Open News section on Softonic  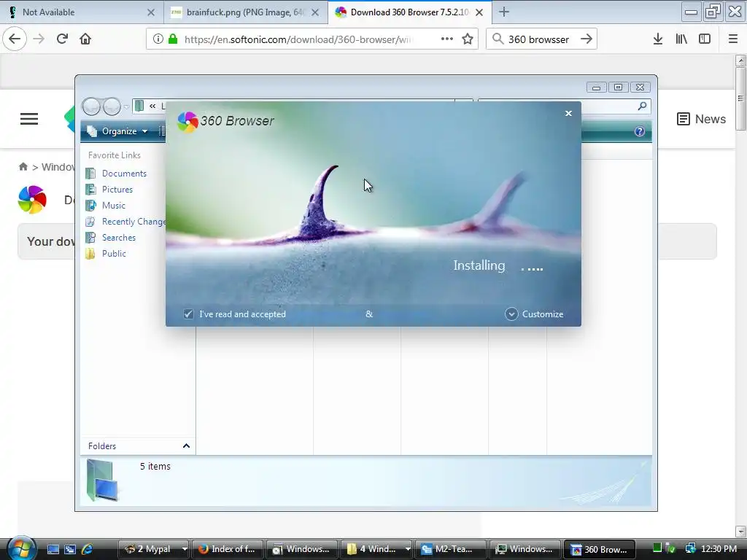point(701,119)
